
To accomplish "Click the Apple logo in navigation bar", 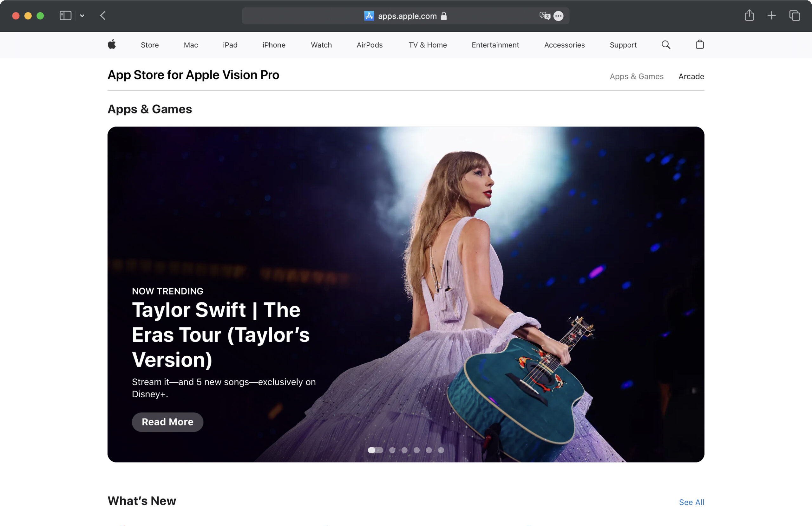I will coord(112,45).
